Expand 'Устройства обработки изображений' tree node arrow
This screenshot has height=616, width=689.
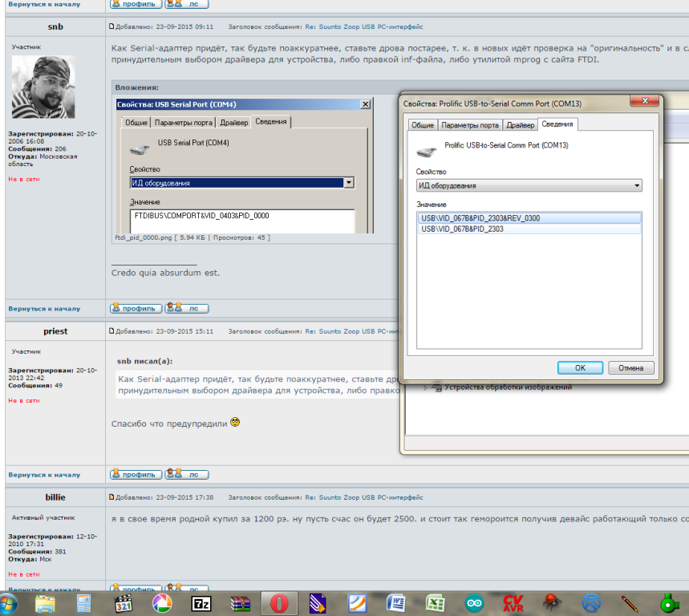pyautogui.click(x=425, y=387)
